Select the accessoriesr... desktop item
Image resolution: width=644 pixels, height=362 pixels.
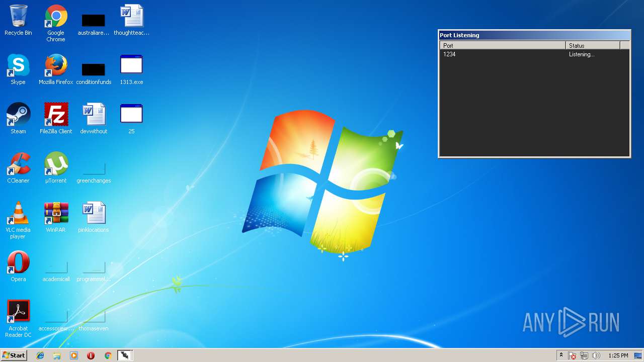[56, 321]
